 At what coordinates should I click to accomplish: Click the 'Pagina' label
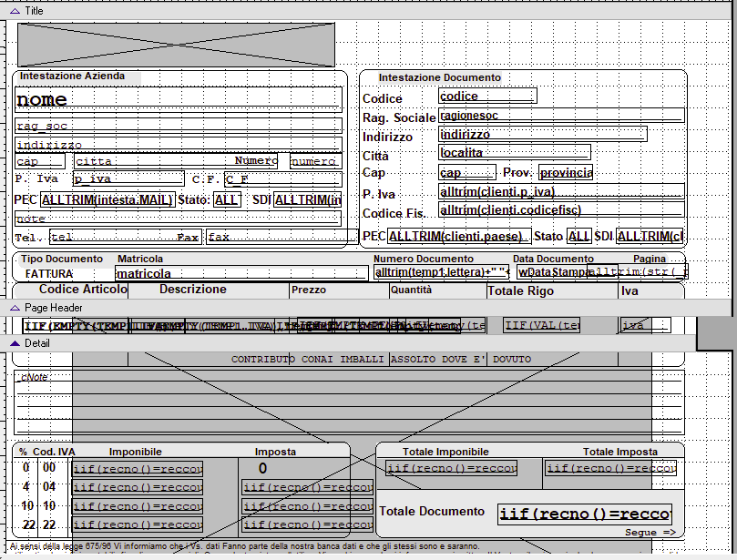(x=650, y=259)
